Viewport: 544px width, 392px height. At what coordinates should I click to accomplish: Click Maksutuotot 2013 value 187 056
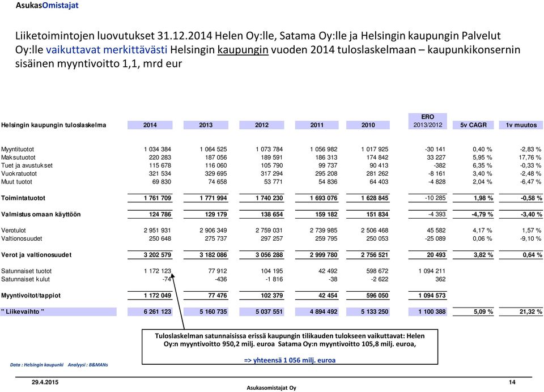[216, 157]
